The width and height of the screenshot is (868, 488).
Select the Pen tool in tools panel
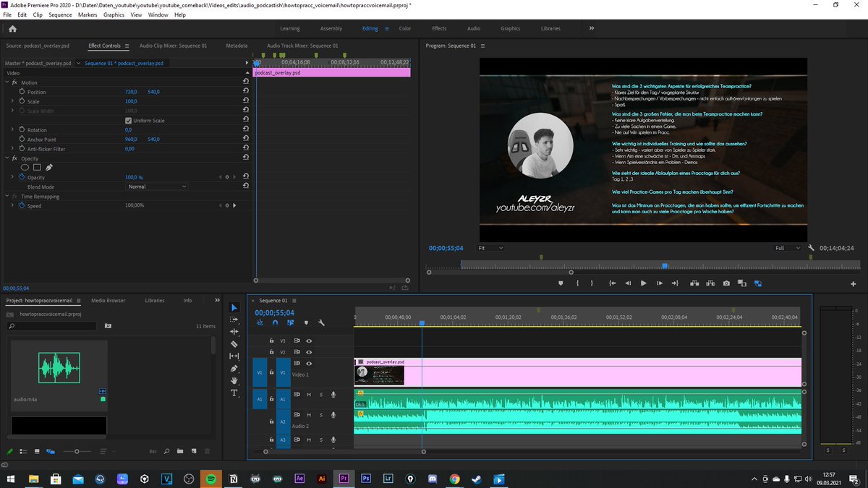pos(234,368)
